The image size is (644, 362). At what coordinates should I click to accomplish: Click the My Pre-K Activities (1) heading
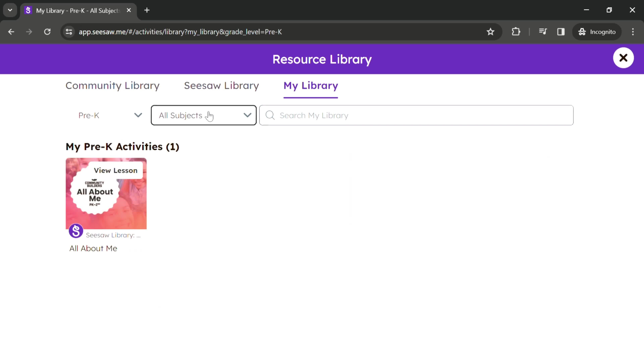tap(122, 147)
